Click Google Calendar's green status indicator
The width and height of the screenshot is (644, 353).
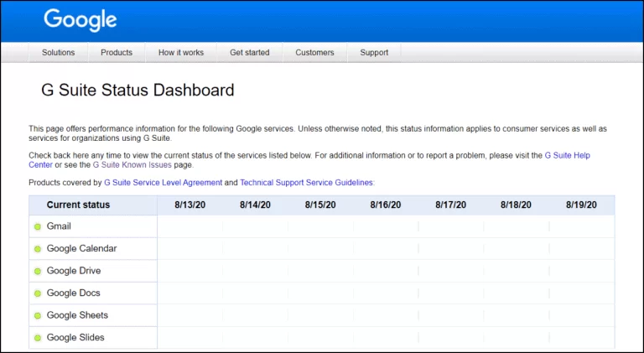click(38, 249)
